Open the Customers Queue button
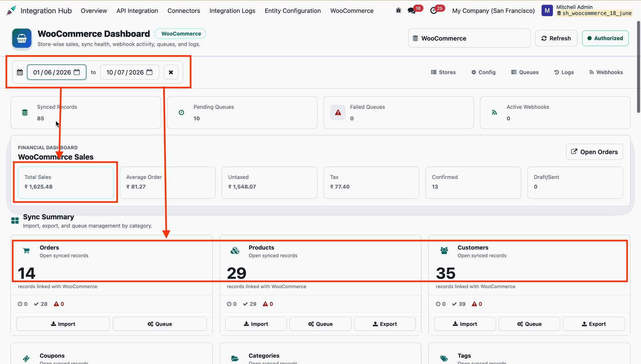 click(x=529, y=324)
